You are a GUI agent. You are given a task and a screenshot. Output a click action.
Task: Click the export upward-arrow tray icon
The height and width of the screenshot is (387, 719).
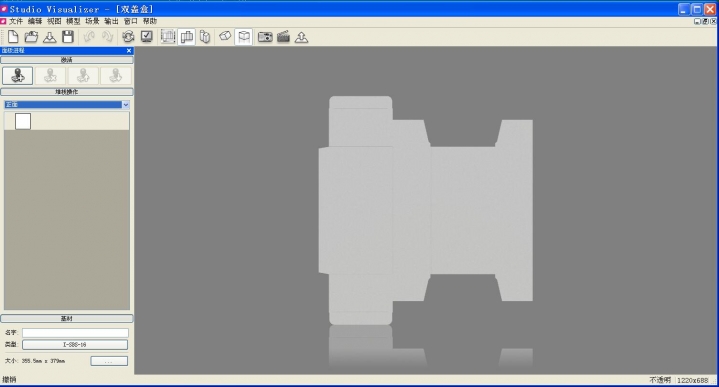click(301, 37)
